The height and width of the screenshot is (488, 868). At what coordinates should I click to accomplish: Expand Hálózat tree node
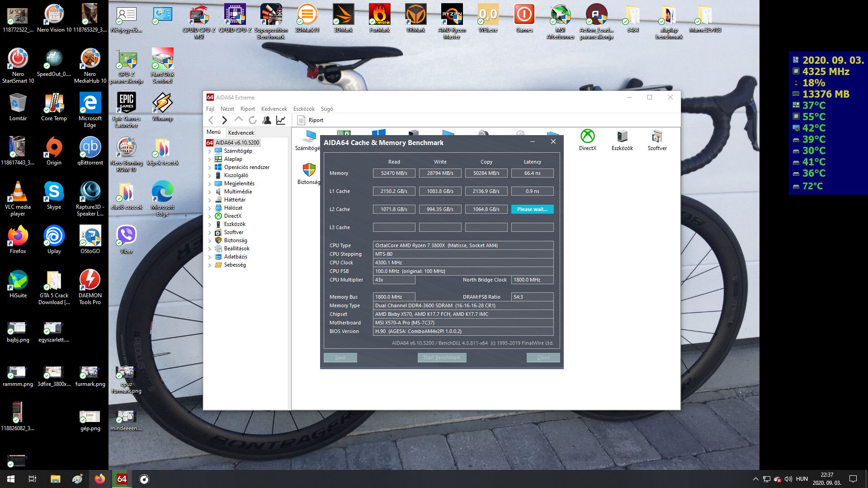tap(209, 208)
